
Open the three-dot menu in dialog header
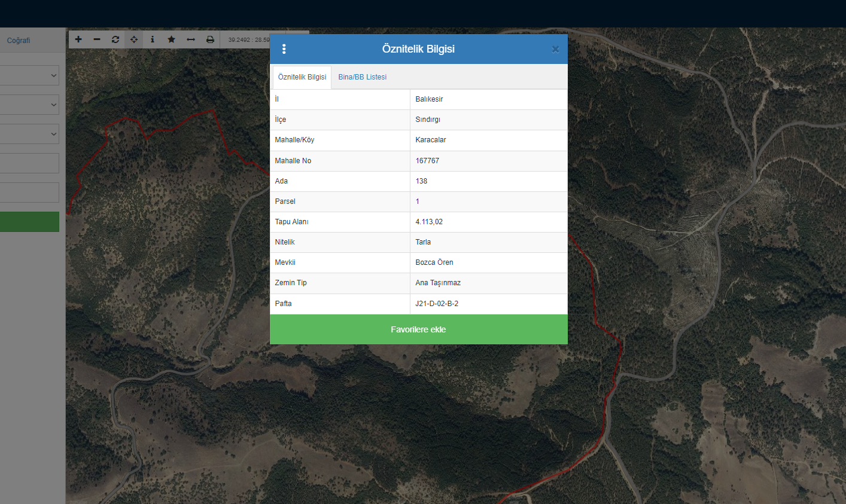coord(284,49)
